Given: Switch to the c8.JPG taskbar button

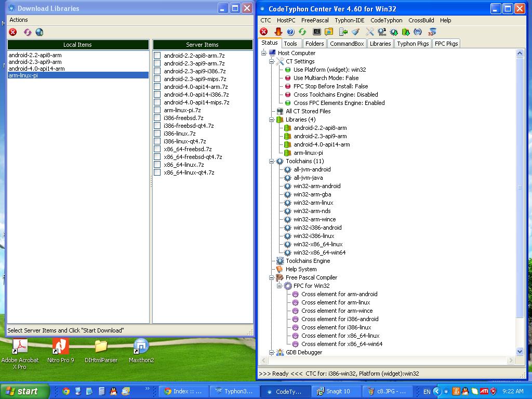Looking at the screenshot, I should click(388, 391).
